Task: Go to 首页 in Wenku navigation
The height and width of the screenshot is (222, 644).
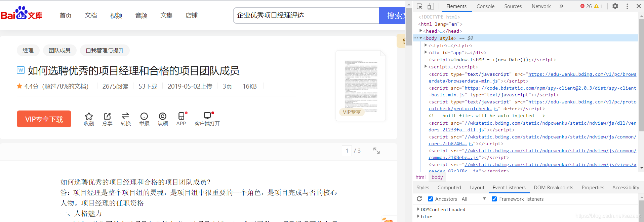Action: pyautogui.click(x=66, y=15)
